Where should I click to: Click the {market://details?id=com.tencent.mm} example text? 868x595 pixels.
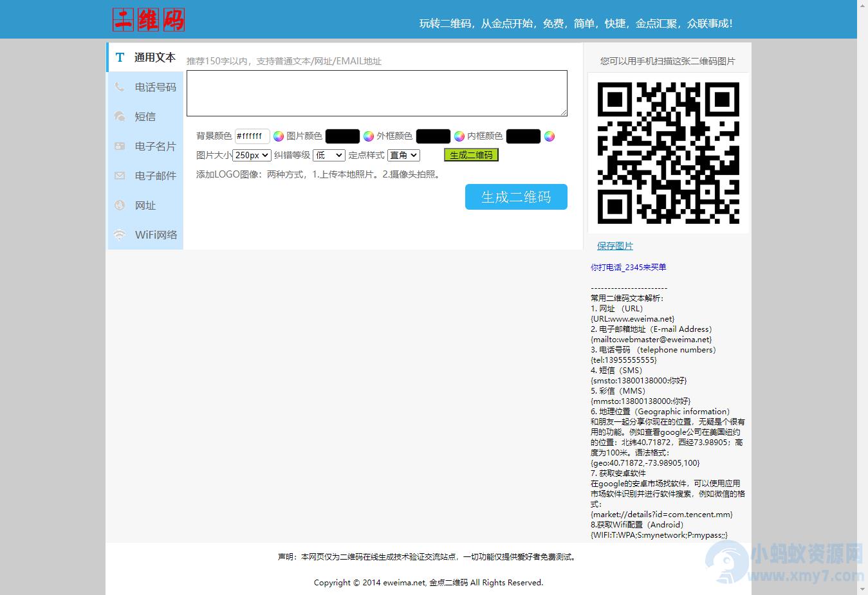coord(662,514)
